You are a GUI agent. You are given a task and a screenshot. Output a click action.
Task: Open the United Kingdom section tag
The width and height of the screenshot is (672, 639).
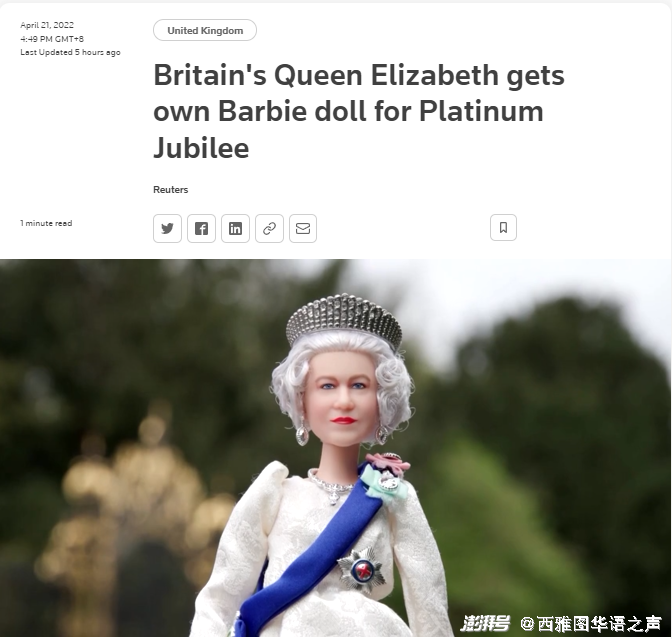205,30
